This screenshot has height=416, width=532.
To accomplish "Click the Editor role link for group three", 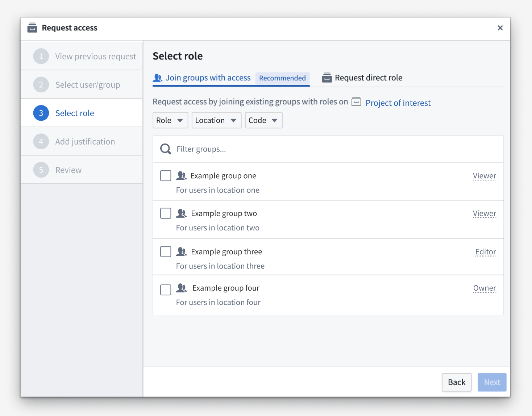I will click(x=486, y=252).
